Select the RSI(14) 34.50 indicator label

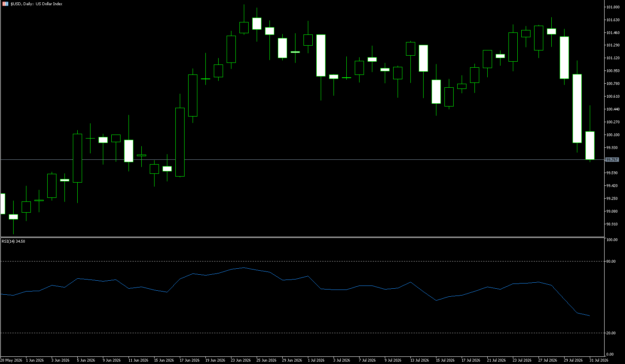14,241
